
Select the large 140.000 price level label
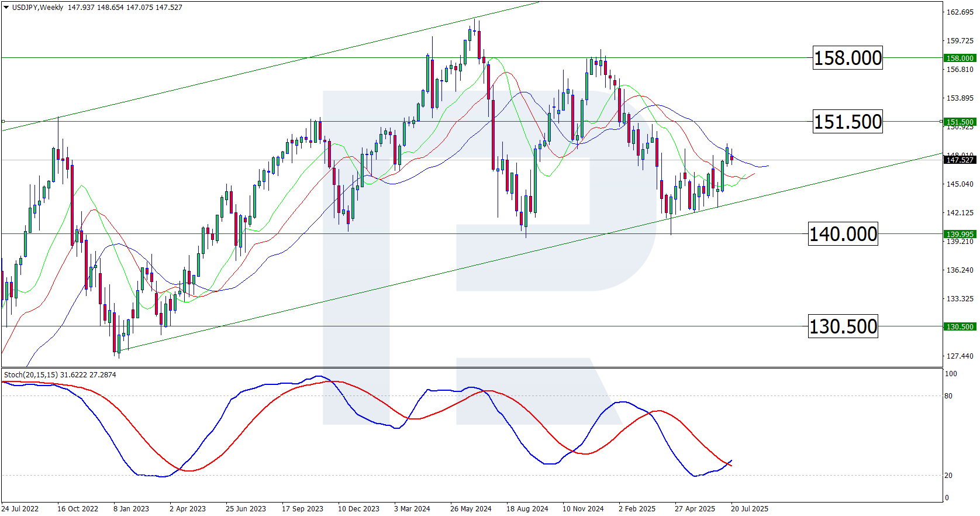[843, 234]
